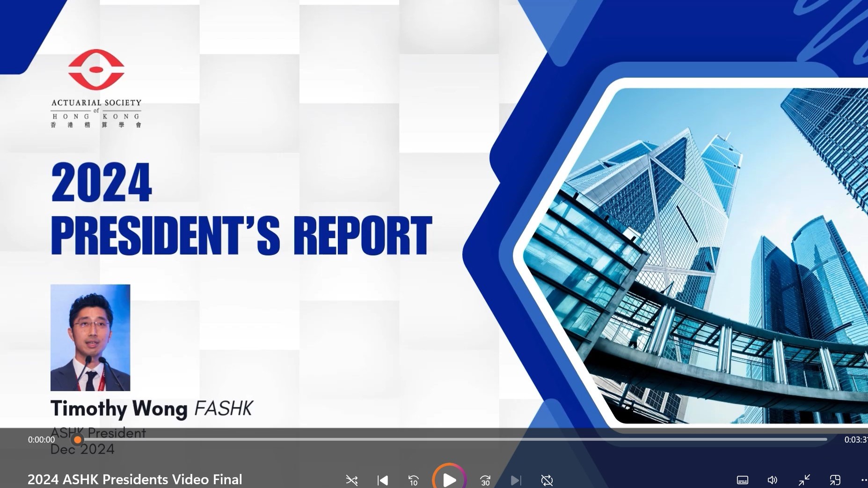Click the video title '2024 ASHK Presidents Video Final'

[x=135, y=480]
